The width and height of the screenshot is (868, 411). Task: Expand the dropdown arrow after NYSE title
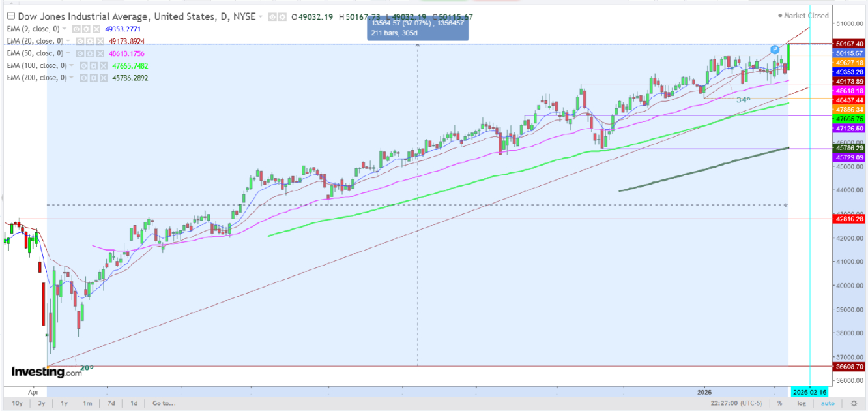coord(261,16)
